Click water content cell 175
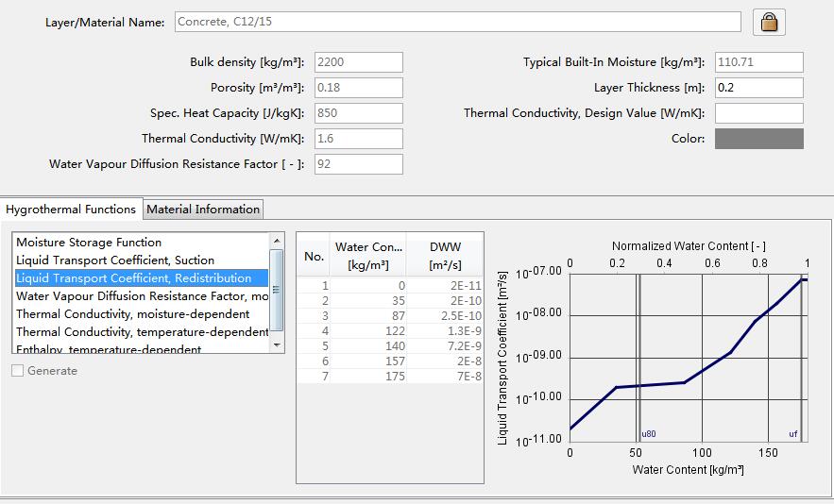 (x=368, y=376)
